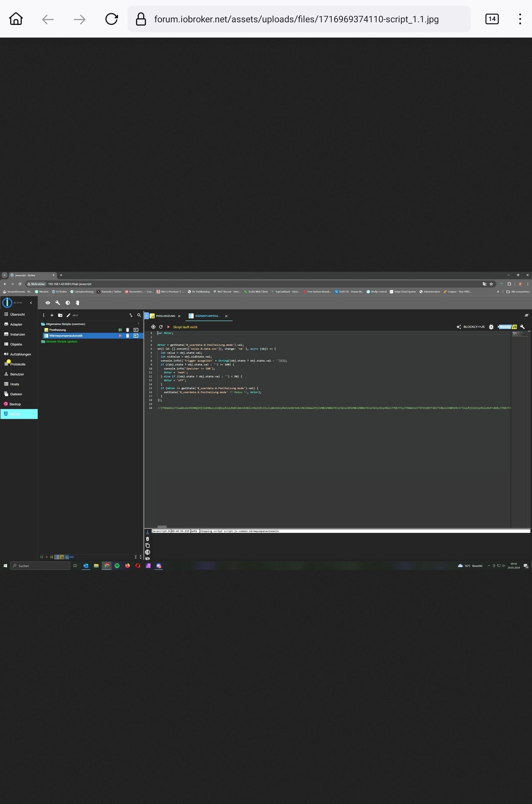Screen dimensions: 532x804
Task: Toggle the eye visibility icon in the admin header
Action: (x=48, y=303)
